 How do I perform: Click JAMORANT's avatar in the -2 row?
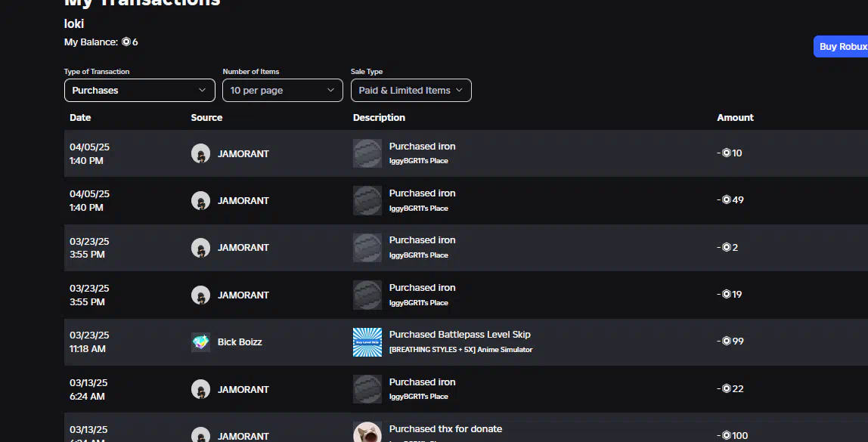[x=200, y=248]
